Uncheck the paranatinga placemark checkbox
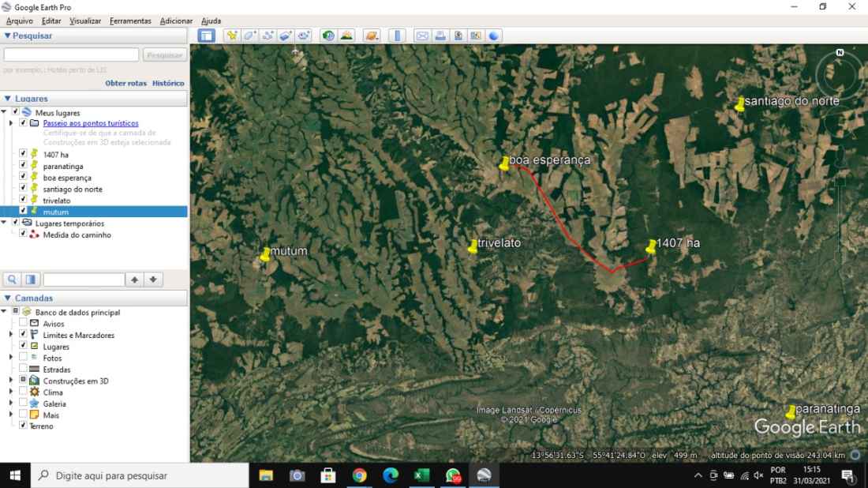This screenshot has height=488, width=868. coord(23,165)
